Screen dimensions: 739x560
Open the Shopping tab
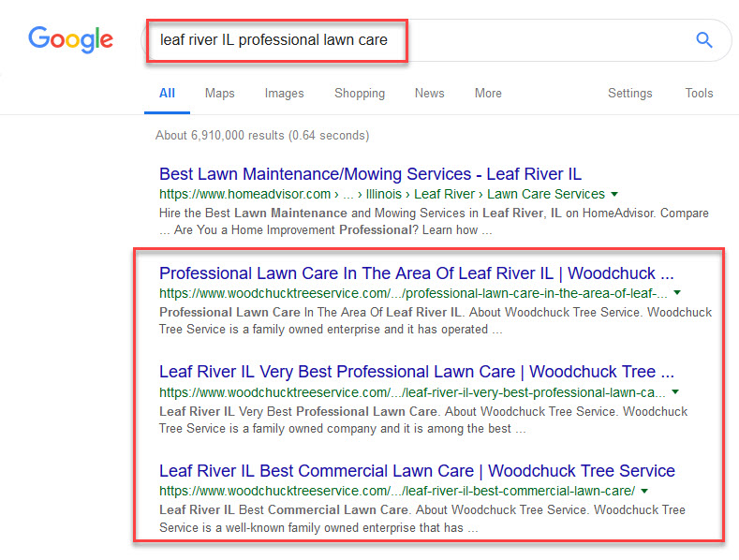360,94
